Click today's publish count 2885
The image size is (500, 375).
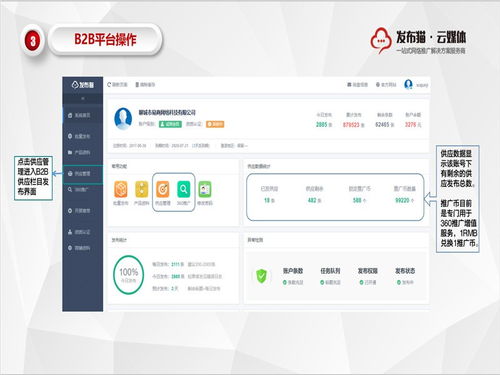coord(322,125)
